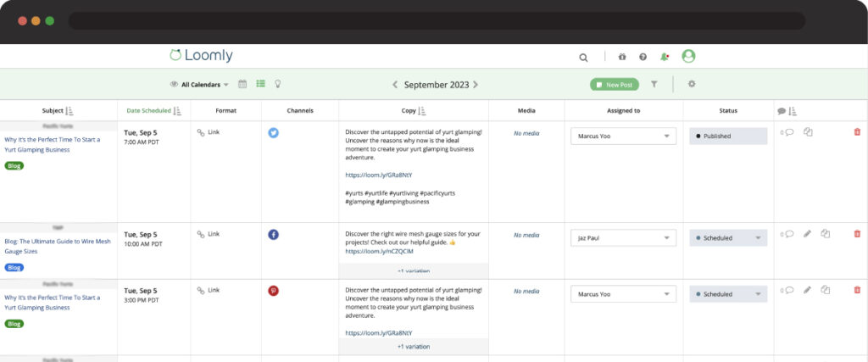Sort by Subject column
This screenshot has height=362, width=868.
click(70, 111)
